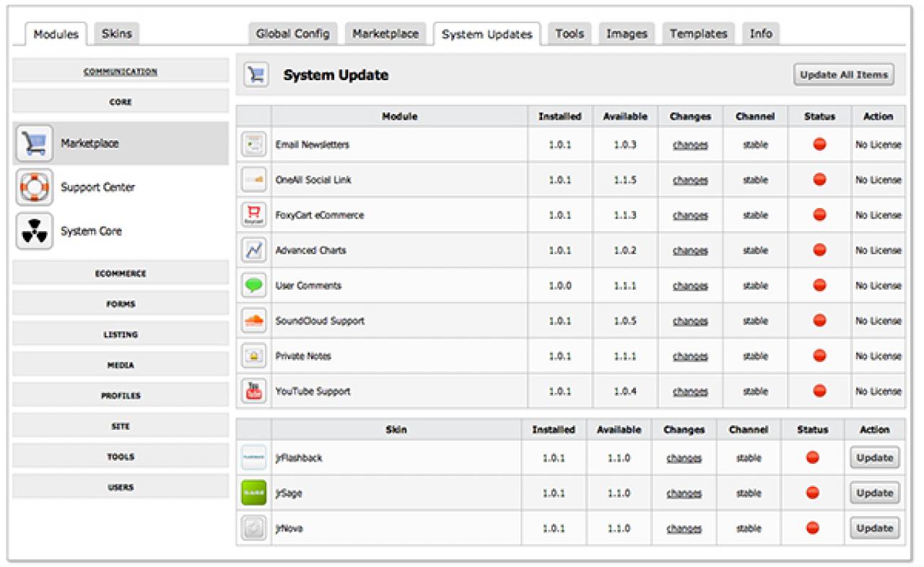924x567 pixels.
Task: Switch to the Skins tab
Action: (x=116, y=34)
